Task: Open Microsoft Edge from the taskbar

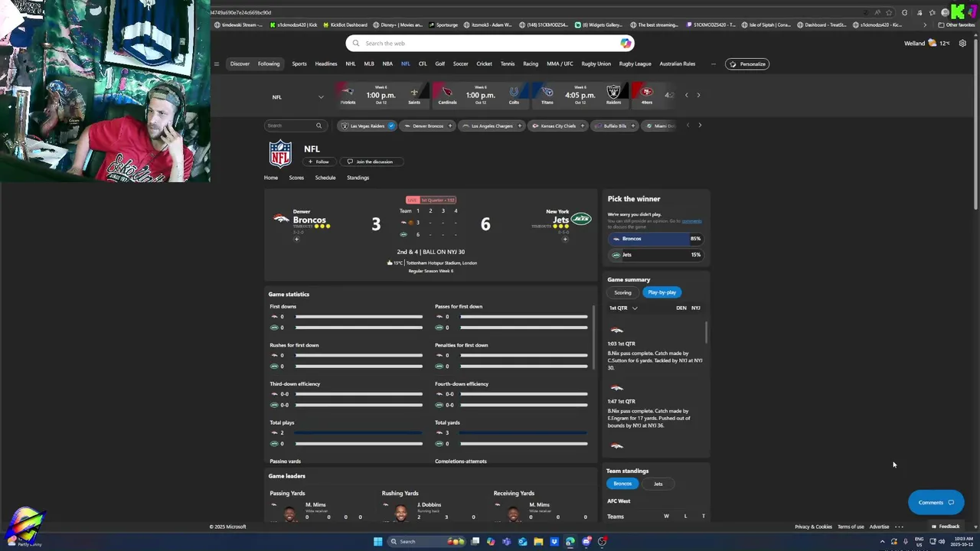Action: coord(570,542)
